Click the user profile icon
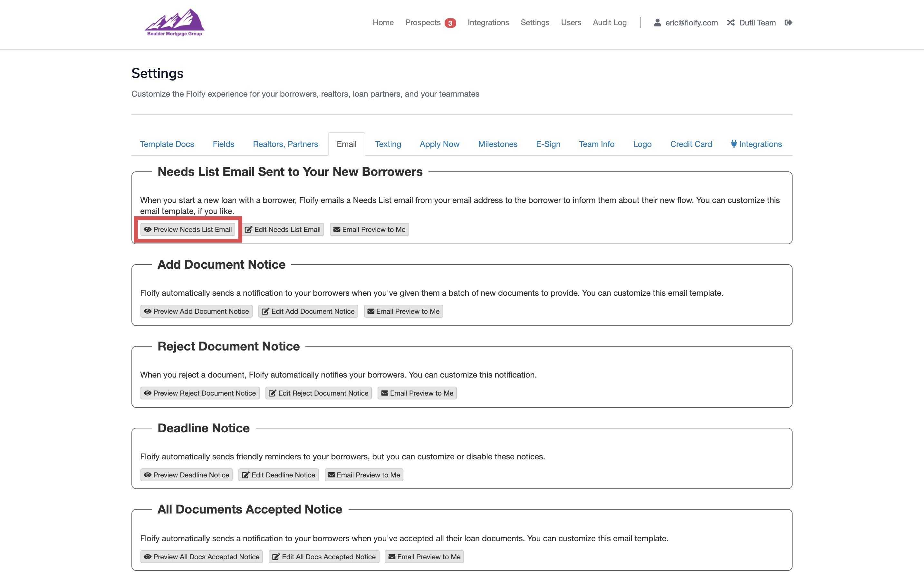924x576 pixels. [657, 23]
